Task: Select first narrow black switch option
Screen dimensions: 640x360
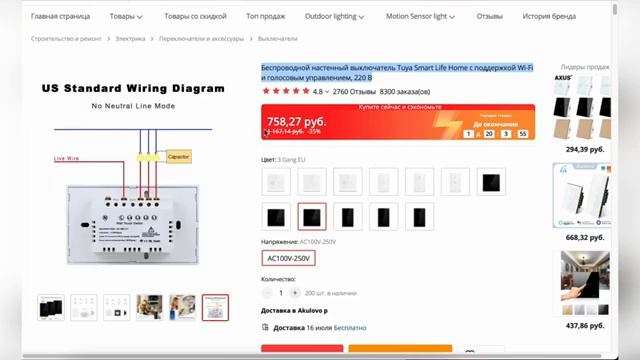Action: click(347, 217)
